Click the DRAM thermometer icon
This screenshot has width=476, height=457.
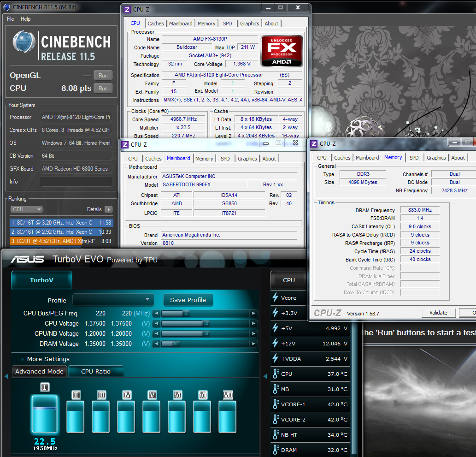click(x=276, y=450)
